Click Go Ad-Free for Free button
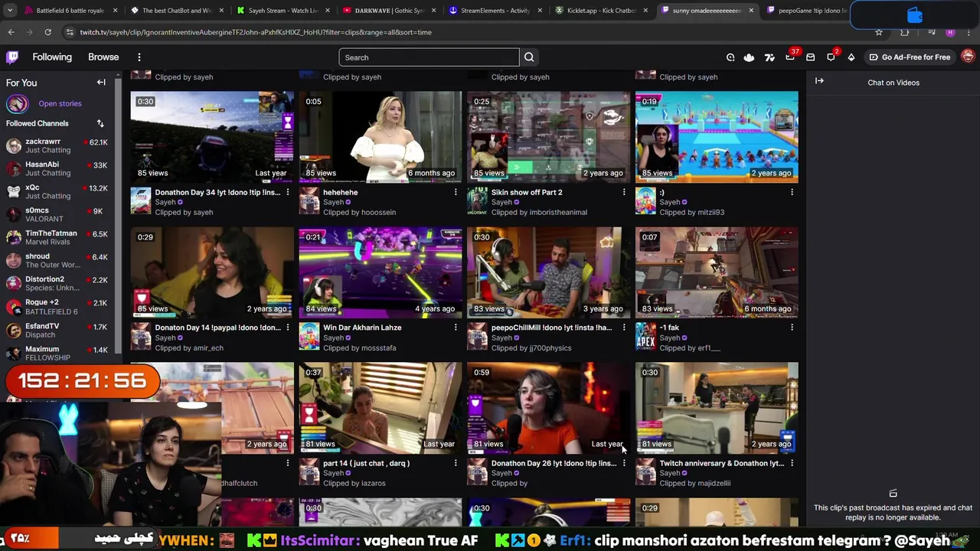This screenshot has width=980, height=551. pyautogui.click(x=910, y=57)
